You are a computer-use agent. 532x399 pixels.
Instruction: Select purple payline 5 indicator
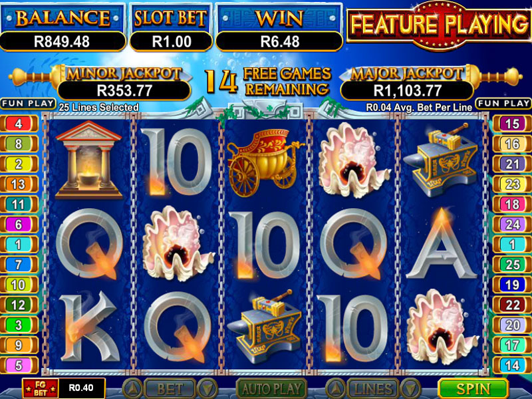[19, 365]
